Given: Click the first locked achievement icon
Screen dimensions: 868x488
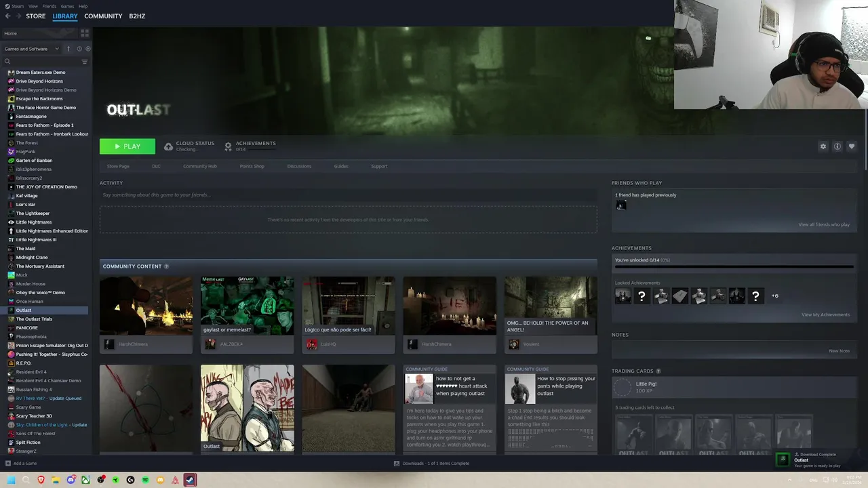Looking at the screenshot, I should pyautogui.click(x=623, y=296).
